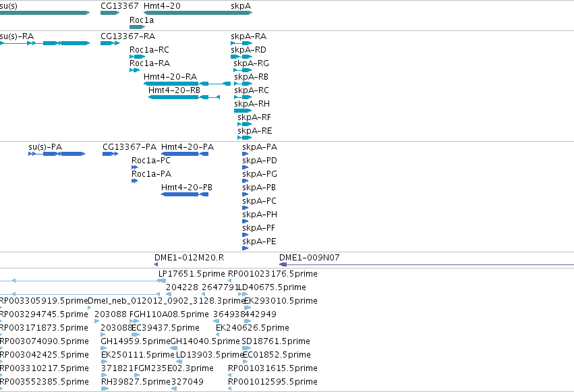
Task: Click the CG13367-PA protein label
Action: 130,147
